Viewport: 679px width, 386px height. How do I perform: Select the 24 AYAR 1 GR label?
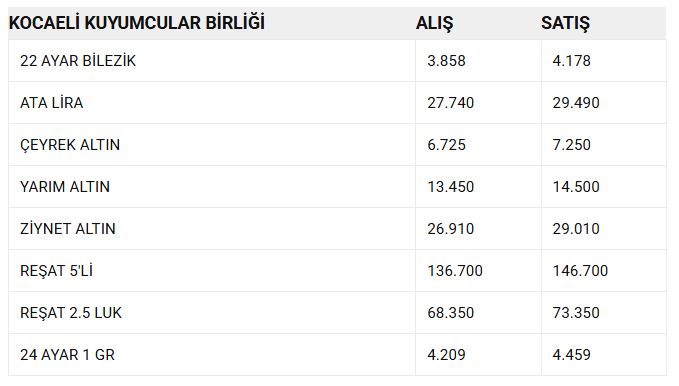[67, 355]
